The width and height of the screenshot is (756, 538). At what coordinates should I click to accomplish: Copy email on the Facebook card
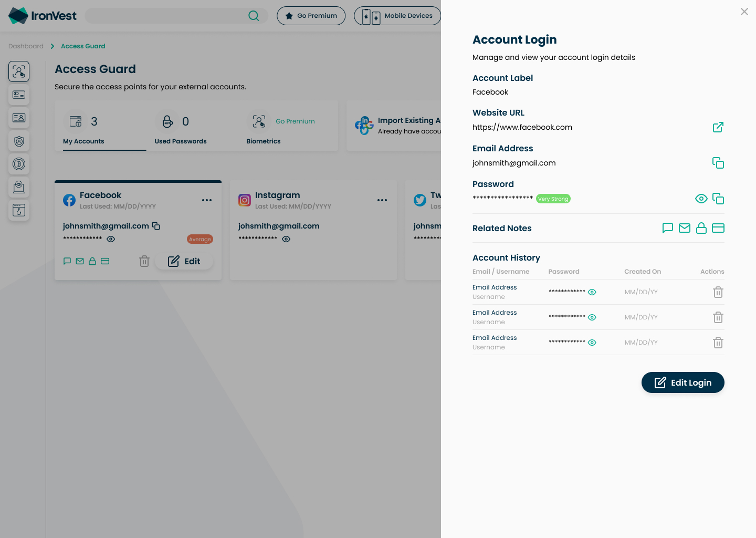tap(156, 226)
